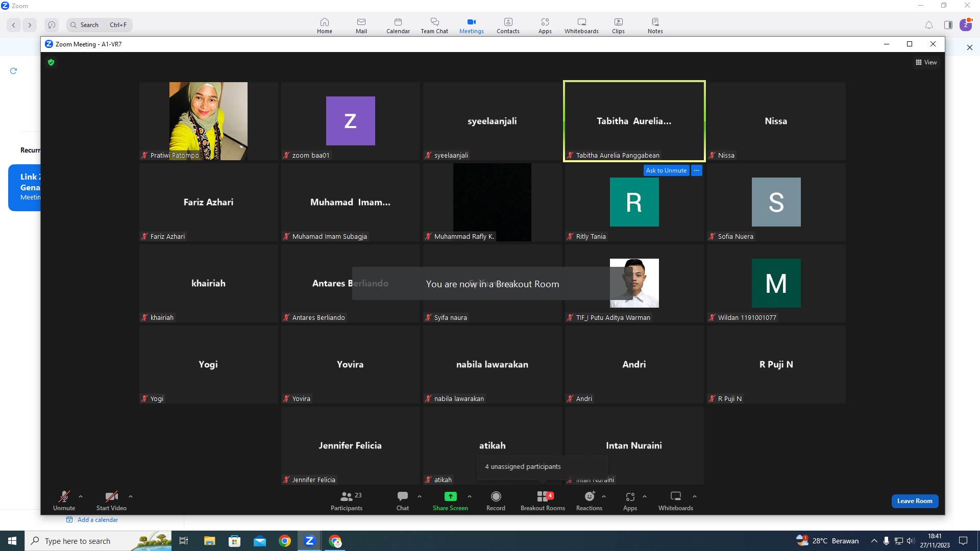Screen dimensions: 980x551
Task: Switch to the Calendar tab
Action: pos(398,26)
